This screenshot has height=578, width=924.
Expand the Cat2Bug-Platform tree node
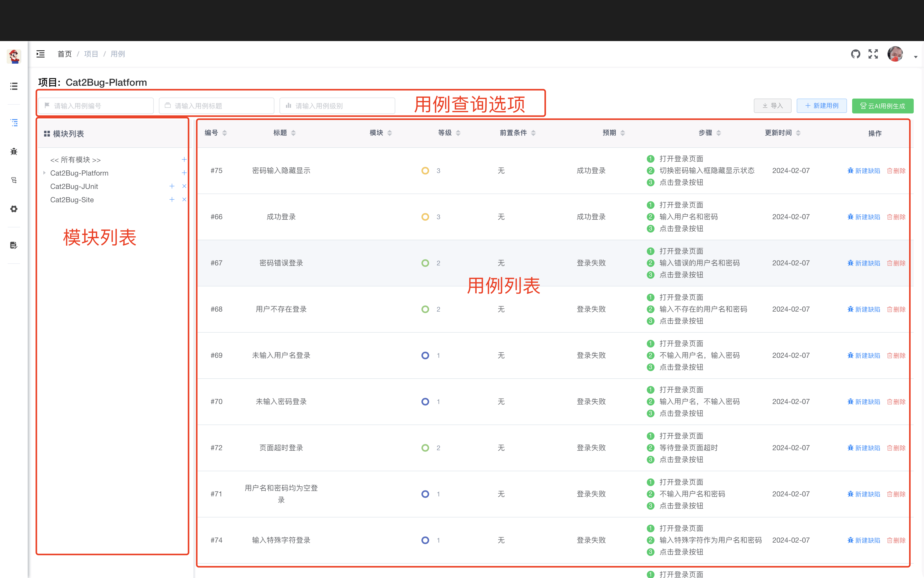[x=44, y=173]
